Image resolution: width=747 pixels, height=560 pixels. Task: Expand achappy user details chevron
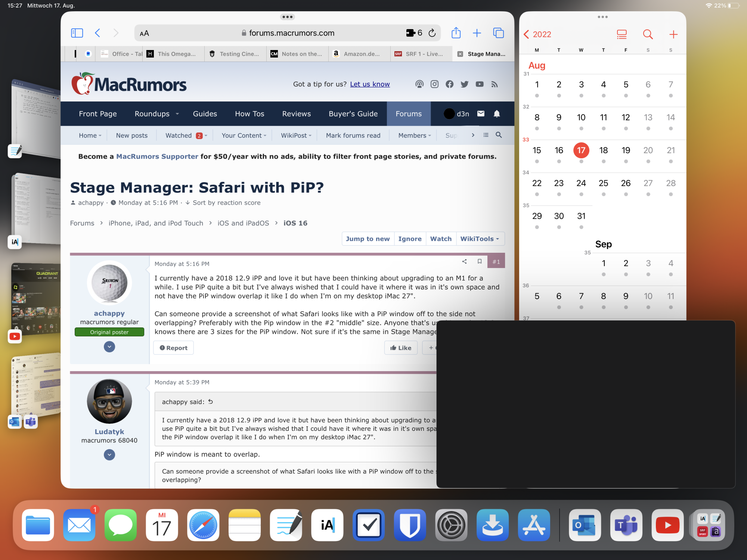tap(109, 347)
